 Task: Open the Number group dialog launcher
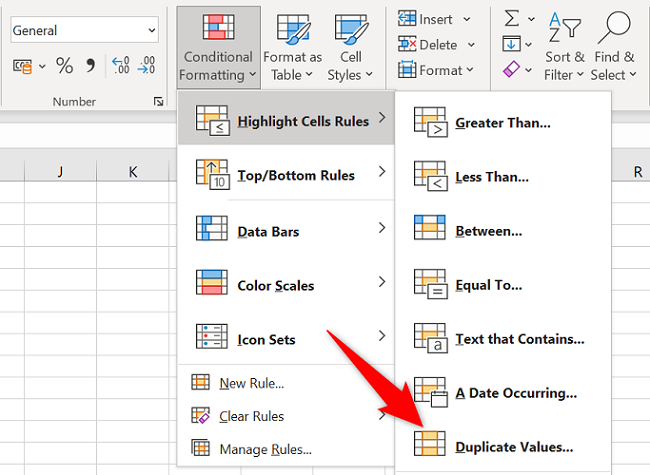(158, 102)
